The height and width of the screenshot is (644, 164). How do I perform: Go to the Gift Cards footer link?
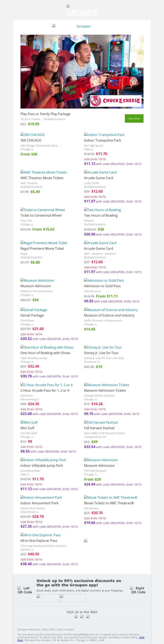tap(56, 629)
